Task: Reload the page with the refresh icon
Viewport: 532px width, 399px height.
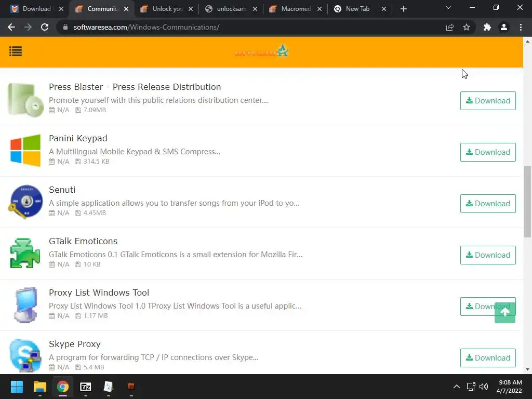Action: (45, 27)
